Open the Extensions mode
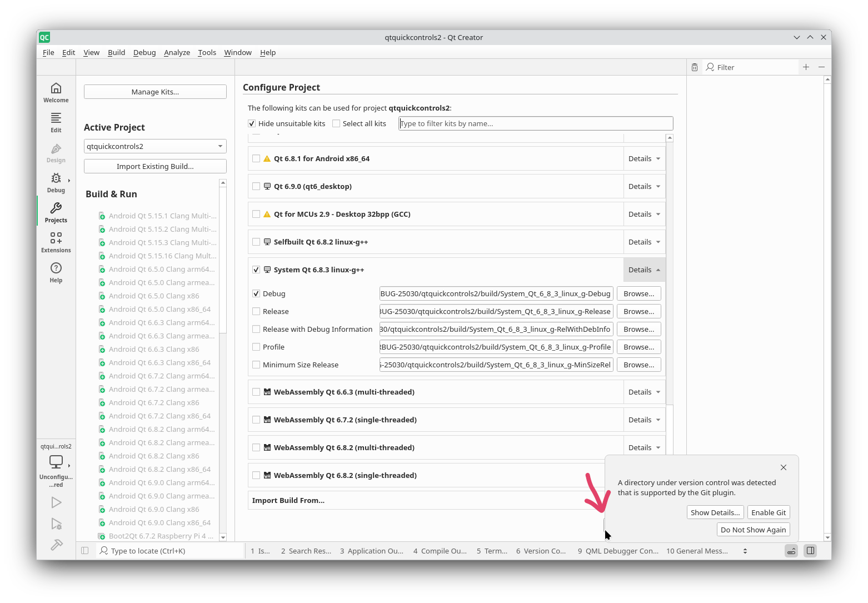 56,242
